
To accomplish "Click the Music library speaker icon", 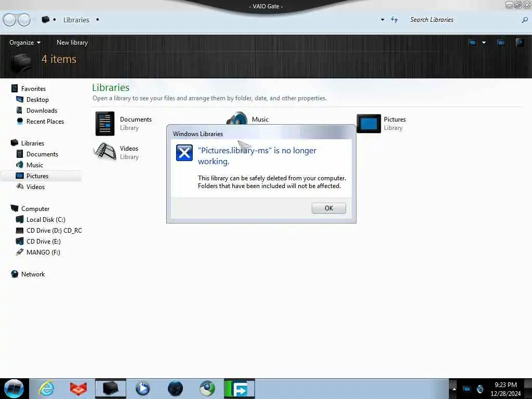I will click(237, 119).
